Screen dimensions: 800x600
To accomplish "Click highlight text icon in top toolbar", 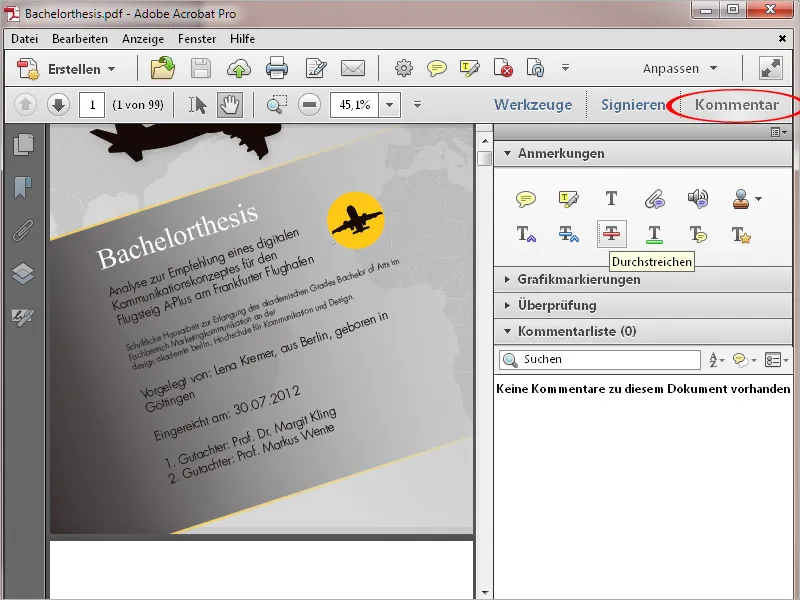I will click(469, 68).
